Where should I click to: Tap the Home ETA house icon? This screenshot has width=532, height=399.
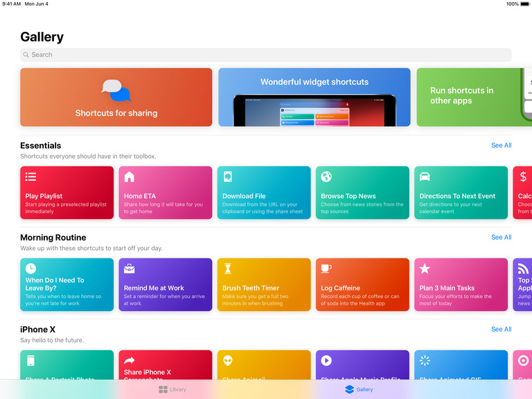pos(129,177)
